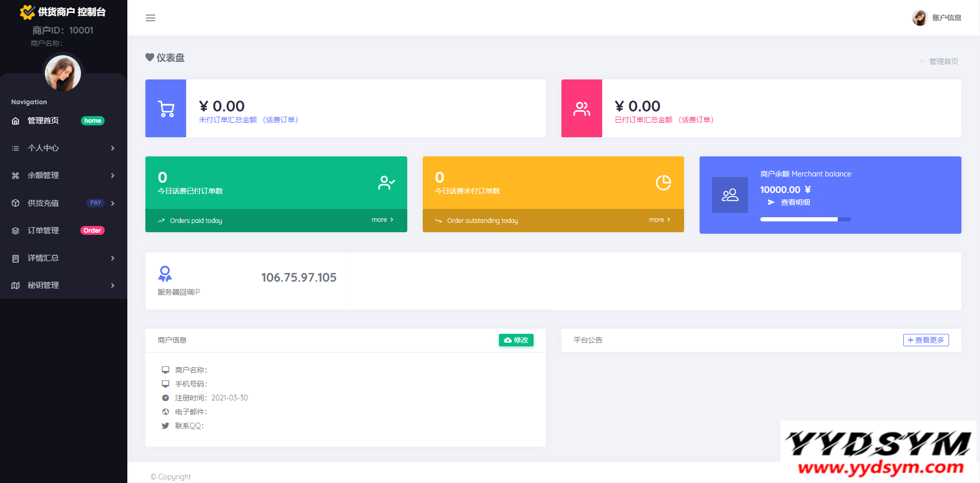The width and height of the screenshot is (980, 483).
Task: Toggle the hamburger sidebar menu icon
Action: [x=151, y=18]
